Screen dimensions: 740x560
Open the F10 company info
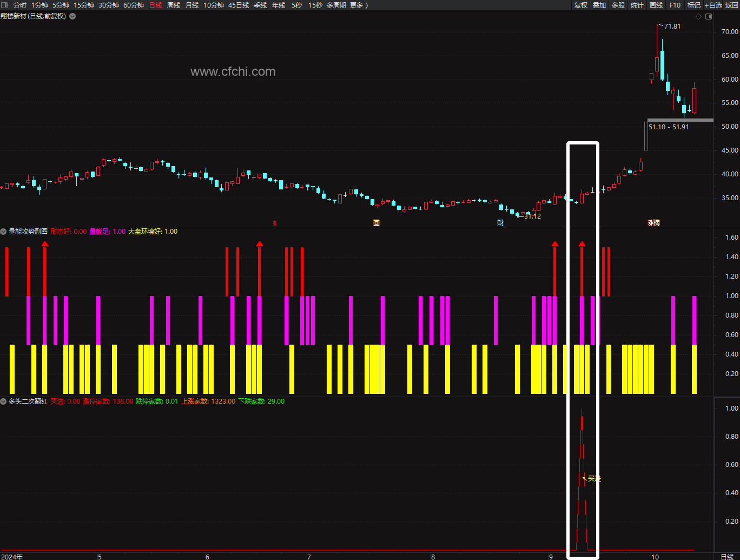click(675, 5)
